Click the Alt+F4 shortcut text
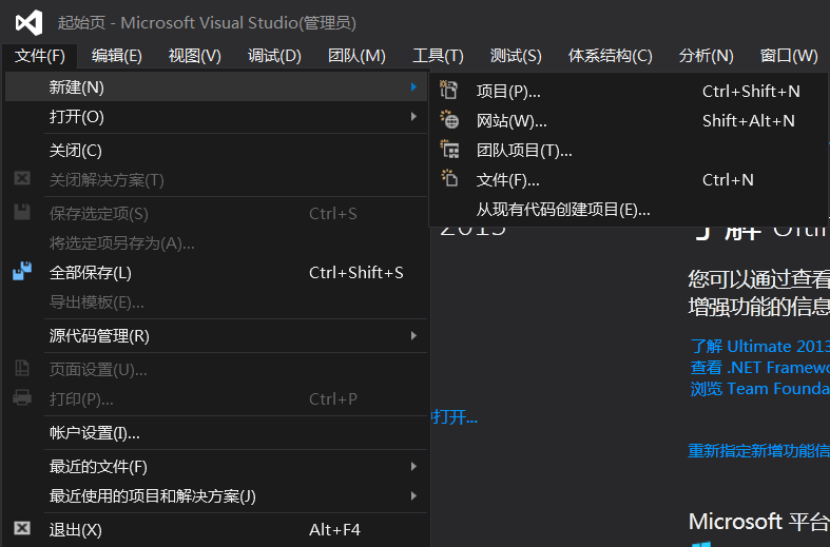 334,529
